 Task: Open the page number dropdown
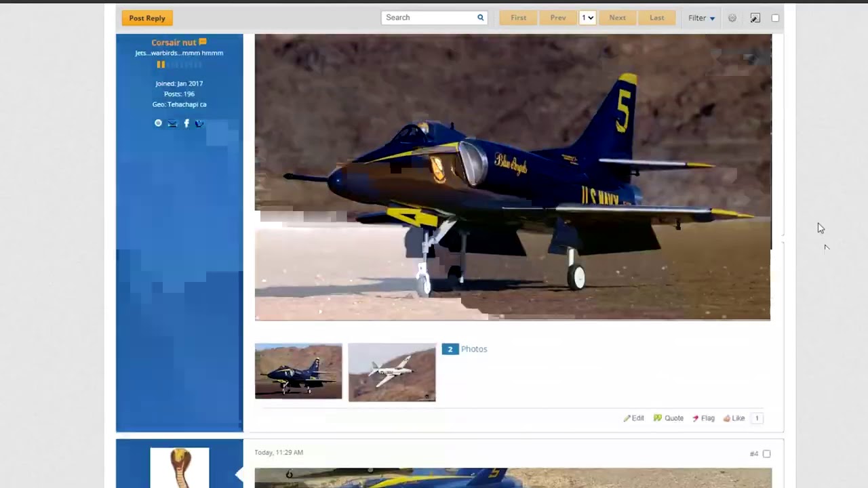click(x=588, y=18)
